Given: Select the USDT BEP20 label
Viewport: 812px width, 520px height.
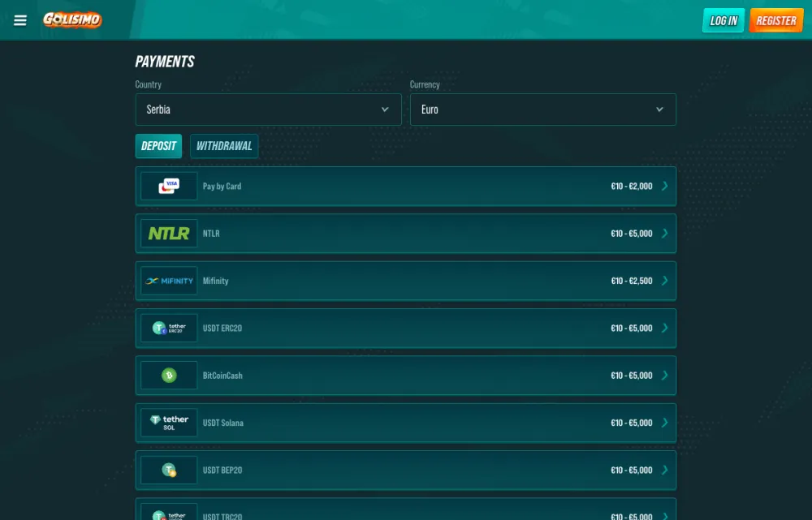Looking at the screenshot, I should [x=222, y=470].
